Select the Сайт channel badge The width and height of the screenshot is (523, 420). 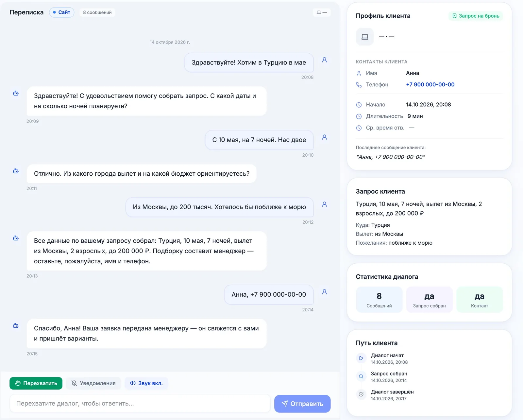pos(62,12)
